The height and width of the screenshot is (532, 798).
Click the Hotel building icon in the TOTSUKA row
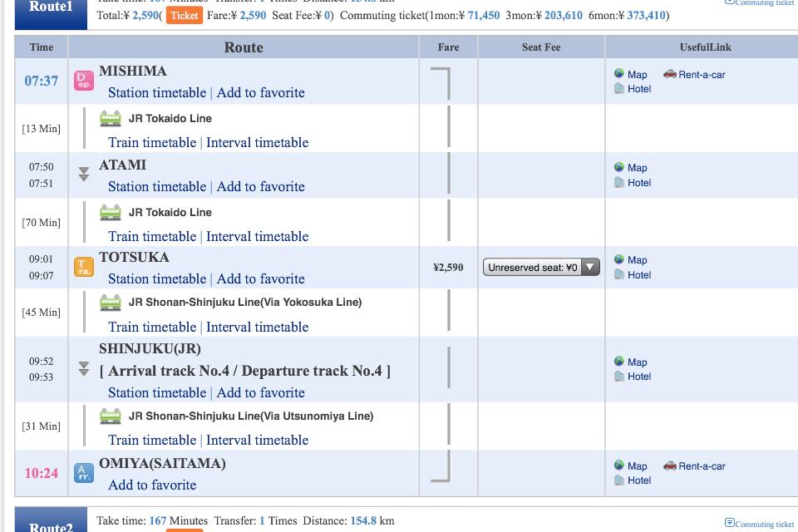618,274
